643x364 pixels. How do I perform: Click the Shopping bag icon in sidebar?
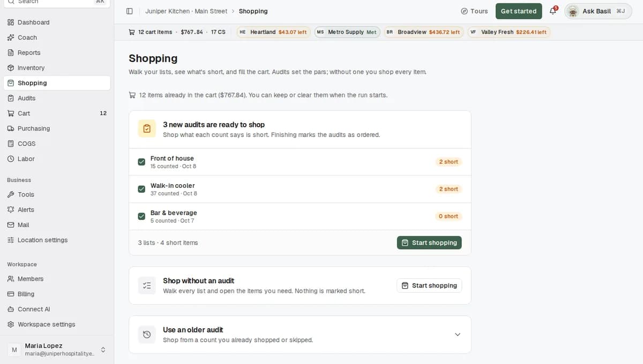point(11,83)
